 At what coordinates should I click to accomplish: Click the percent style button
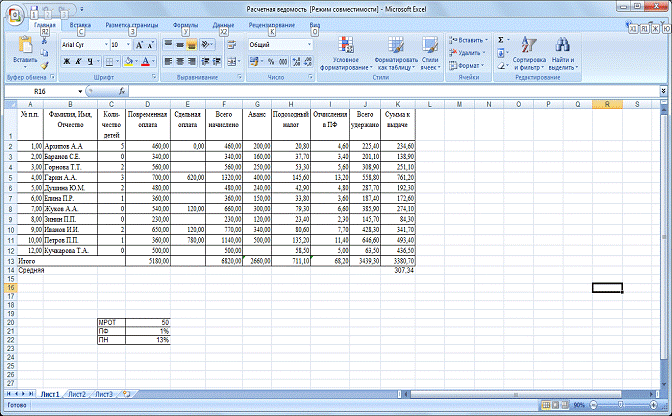tap(272, 61)
